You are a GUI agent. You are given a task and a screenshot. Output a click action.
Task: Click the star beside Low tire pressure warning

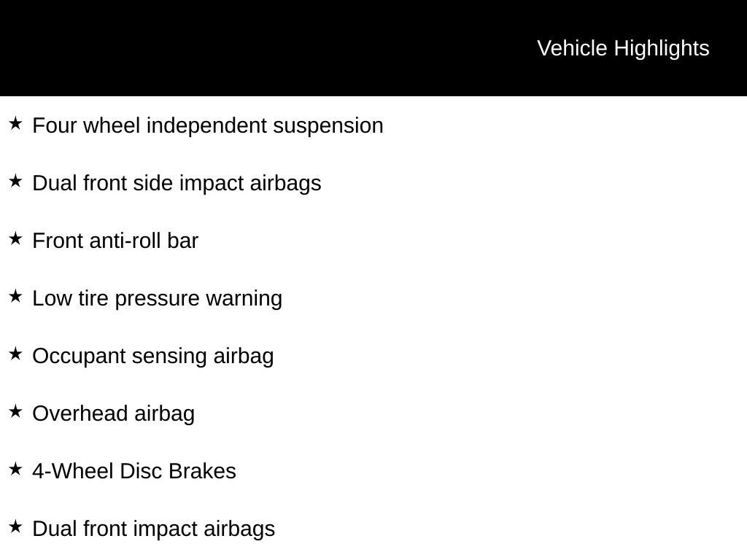[15, 297]
